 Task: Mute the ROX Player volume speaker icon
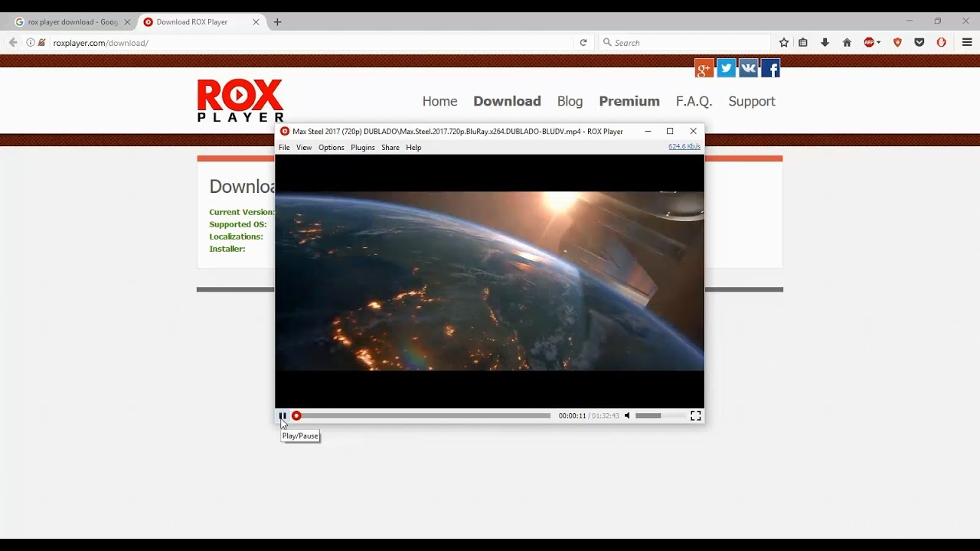pos(627,416)
